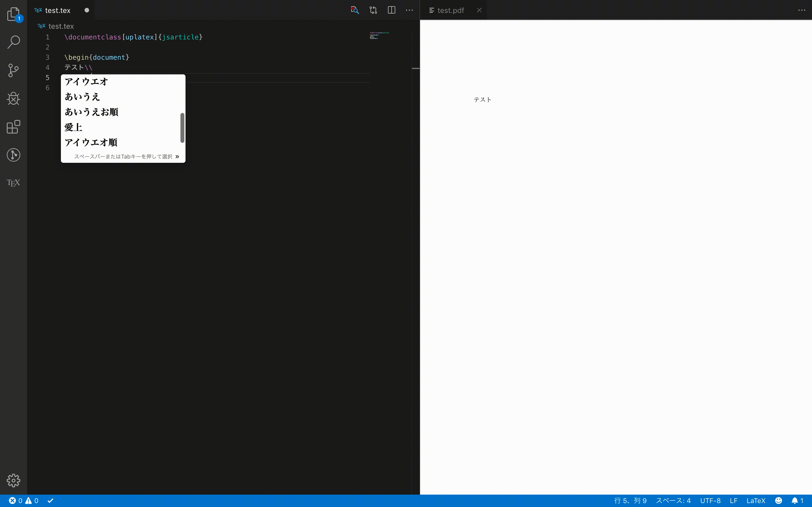
Task: Open the Extensions view
Action: [x=14, y=127]
